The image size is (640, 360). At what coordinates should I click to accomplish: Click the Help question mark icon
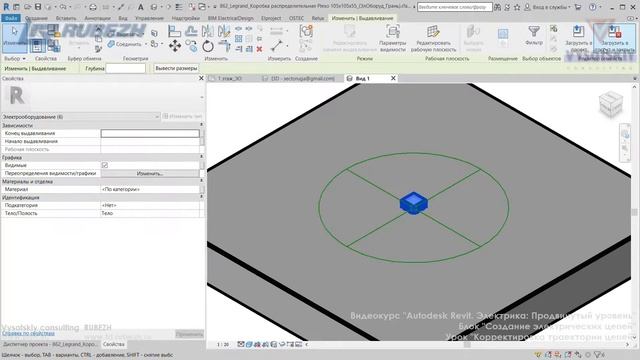(x=593, y=7)
